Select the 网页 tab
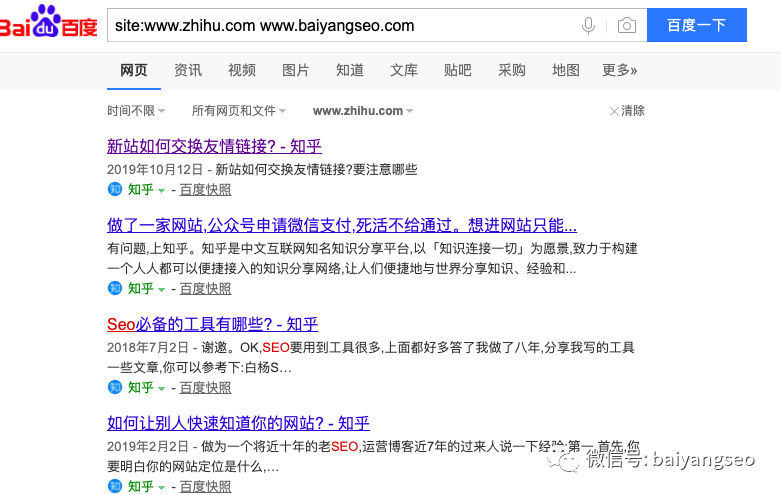This screenshot has height=495, width=781. [x=133, y=70]
